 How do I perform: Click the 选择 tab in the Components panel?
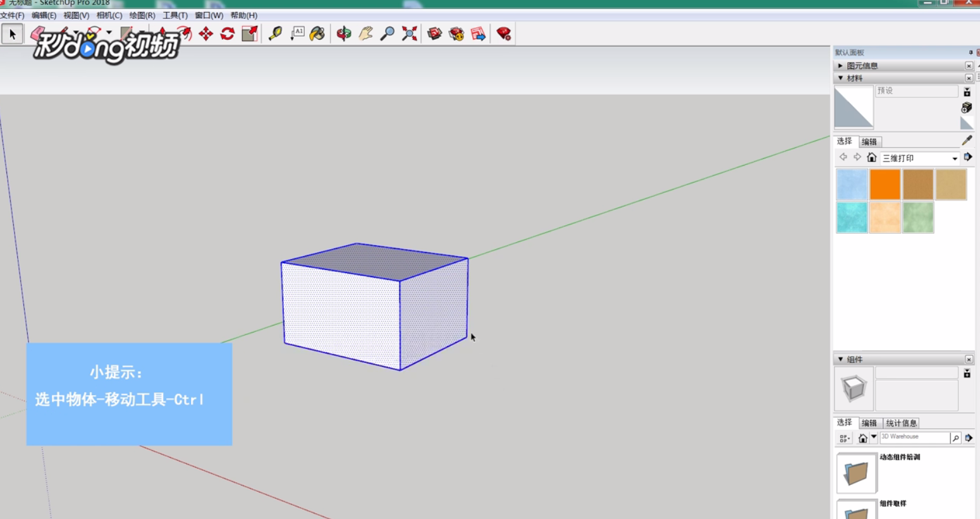843,422
